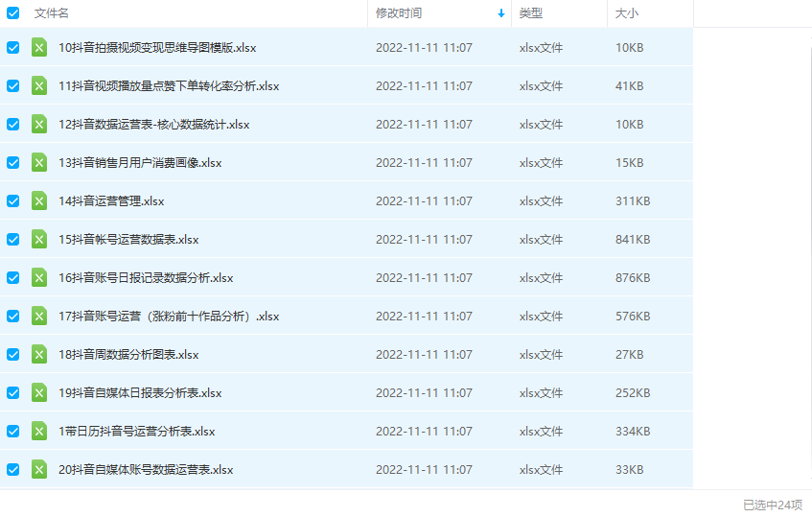
Task: Sort by 大小 column header
Action: tap(627, 13)
